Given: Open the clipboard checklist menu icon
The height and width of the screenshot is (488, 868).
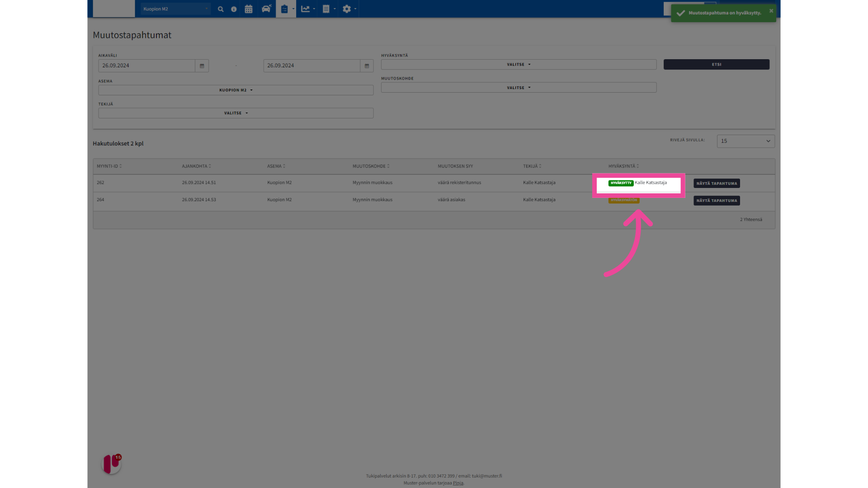Looking at the screenshot, I should [286, 9].
